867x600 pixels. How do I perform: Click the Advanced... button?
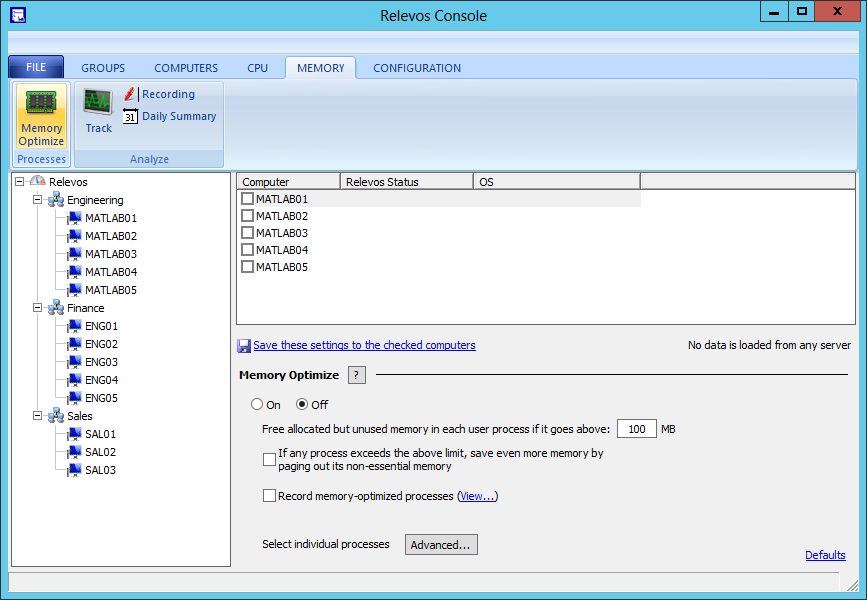pos(441,545)
